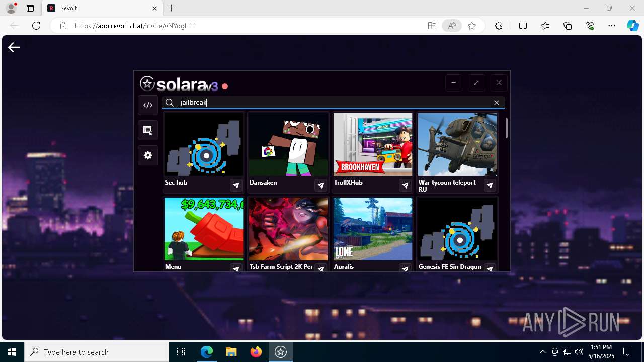644x362 pixels.
Task: Open browser Collections
Action: (x=568, y=26)
